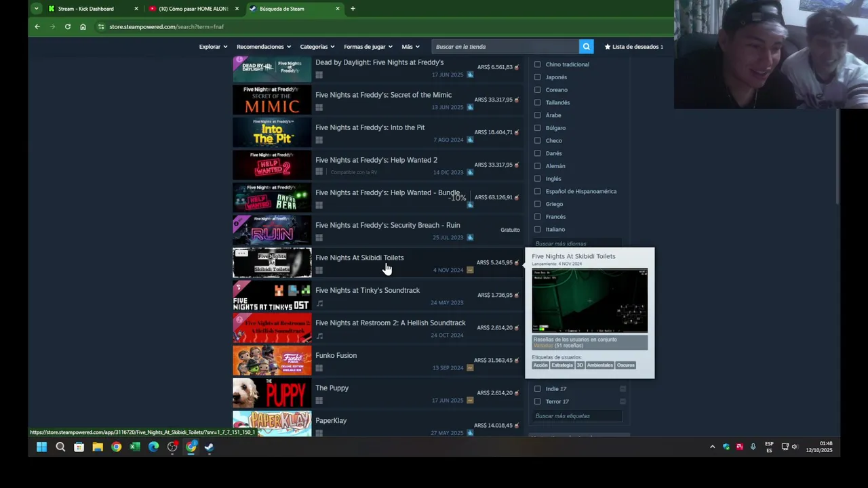Launch Chrome from the taskbar
868x488 pixels.
tap(117, 447)
